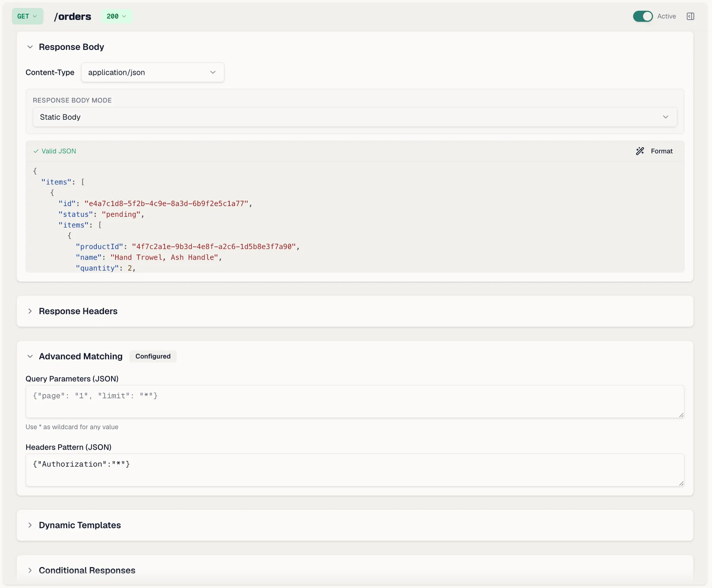Image resolution: width=712 pixels, height=588 pixels.
Task: Click the Query Parameters JSON input field
Action: 355,402
